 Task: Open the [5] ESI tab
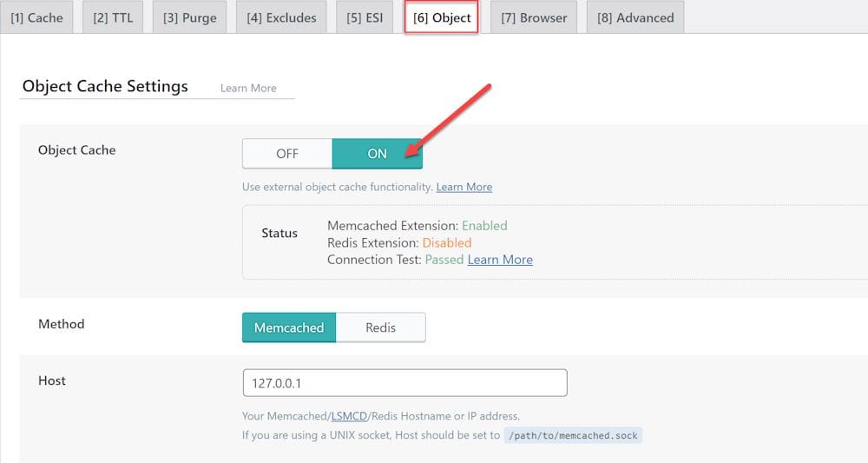pos(365,17)
